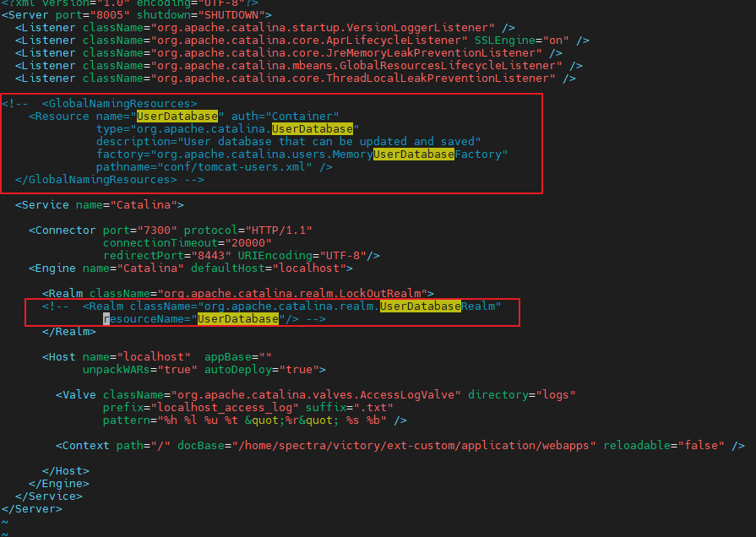This screenshot has width=756, height=537.
Task: Click the empty appBase="" attribute
Action: pyautogui.click(x=238, y=356)
